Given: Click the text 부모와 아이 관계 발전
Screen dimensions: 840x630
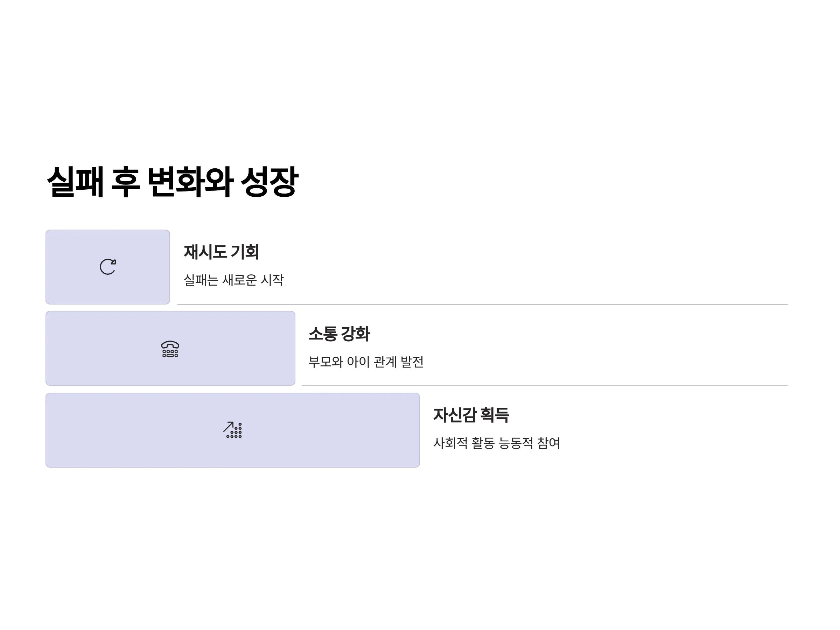Looking at the screenshot, I should (366, 362).
